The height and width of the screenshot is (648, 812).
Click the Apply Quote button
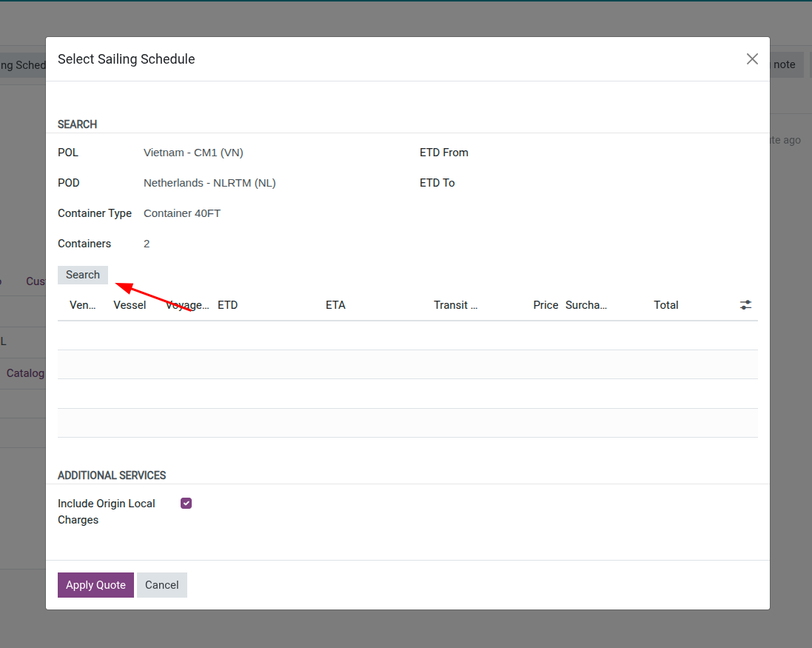95,585
